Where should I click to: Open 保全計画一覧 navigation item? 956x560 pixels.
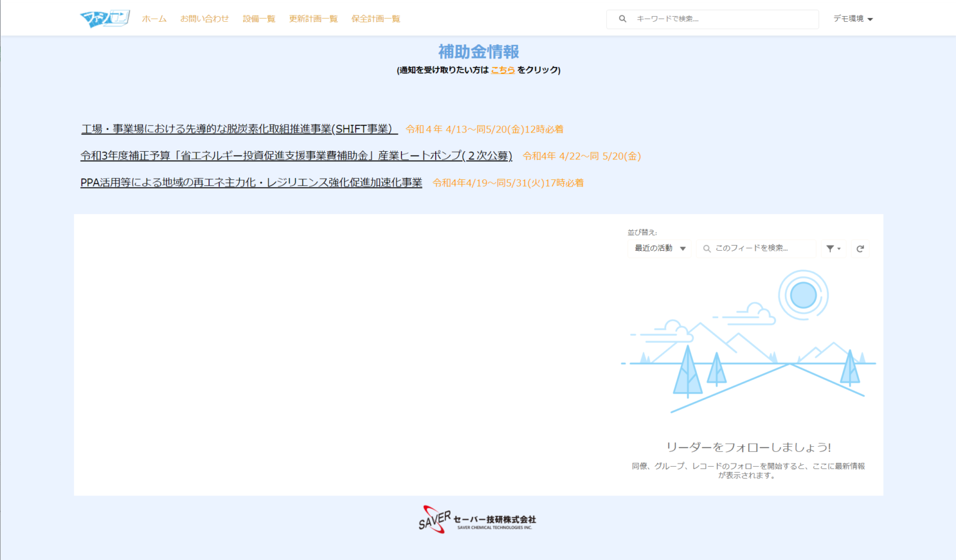[x=376, y=19]
